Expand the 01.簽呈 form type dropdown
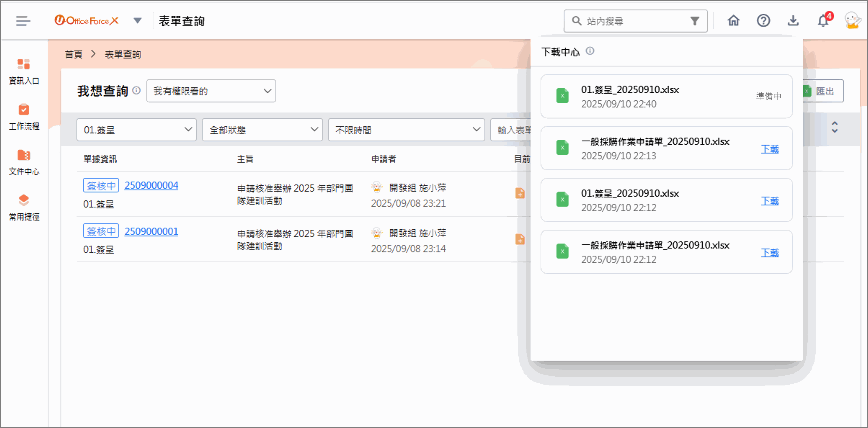The image size is (868, 428). (x=136, y=130)
